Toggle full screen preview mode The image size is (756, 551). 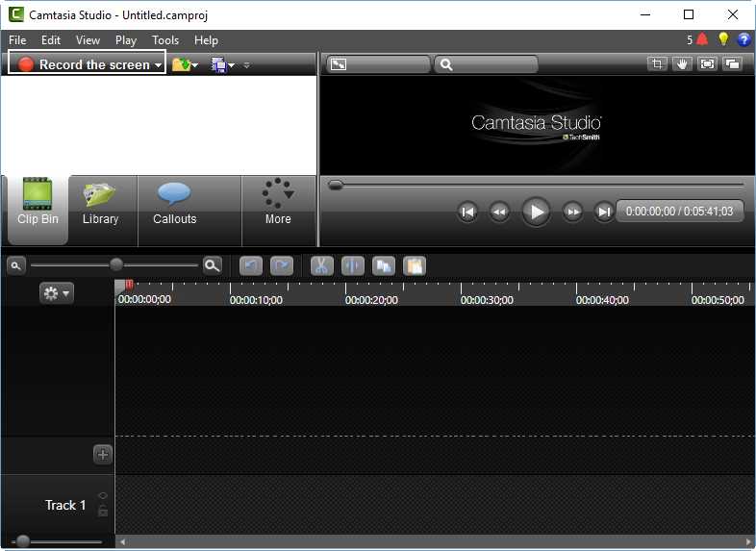[x=707, y=63]
